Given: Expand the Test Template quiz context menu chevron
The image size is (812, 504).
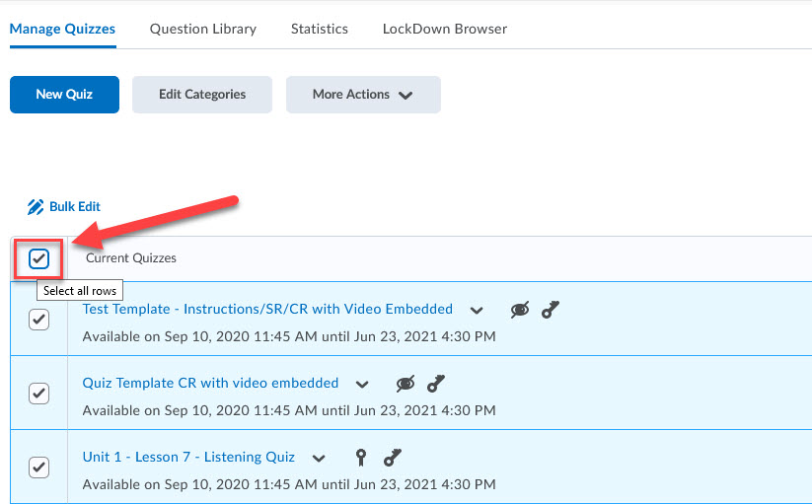Looking at the screenshot, I should point(477,311).
